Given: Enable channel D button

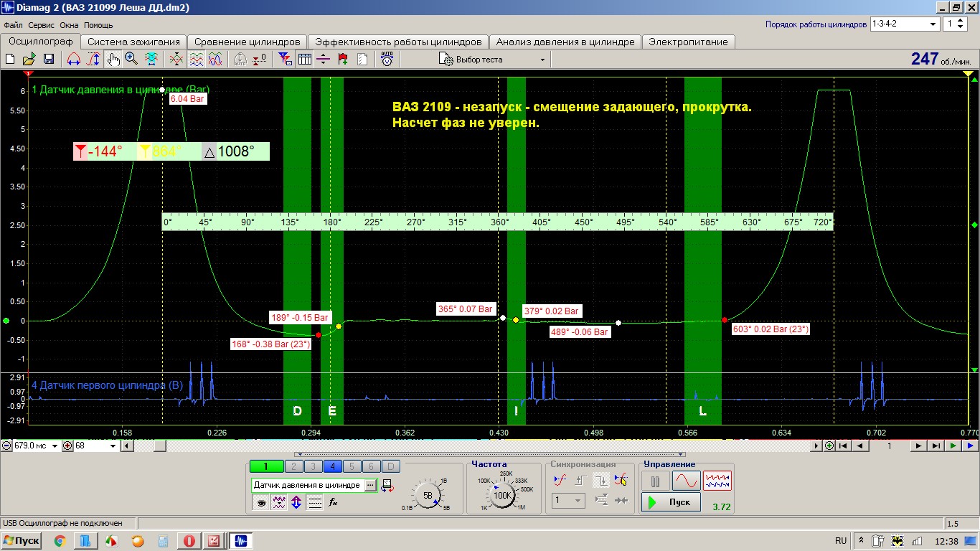Looking at the screenshot, I should (x=390, y=466).
